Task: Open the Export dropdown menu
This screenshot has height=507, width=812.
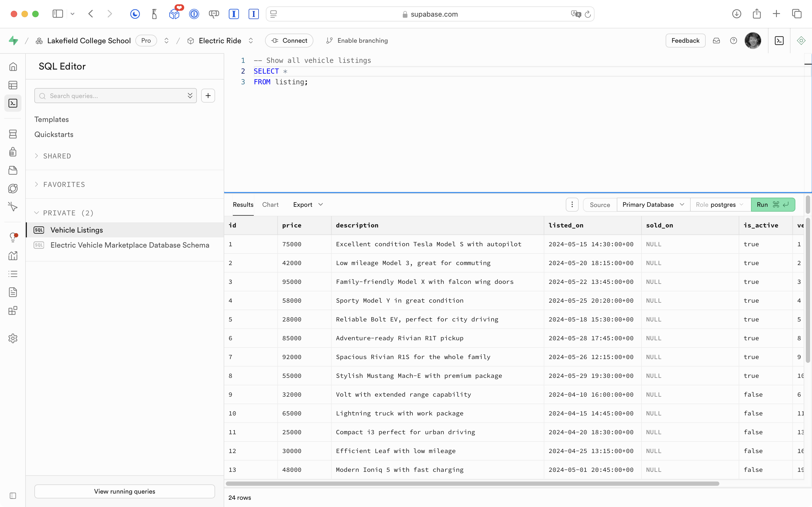Action: pos(307,205)
